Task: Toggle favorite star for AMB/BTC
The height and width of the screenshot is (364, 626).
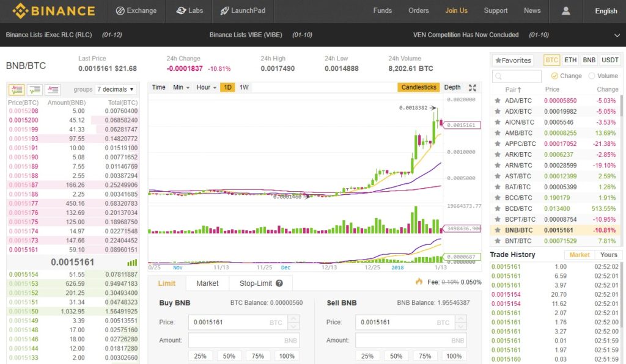Action: pos(498,133)
